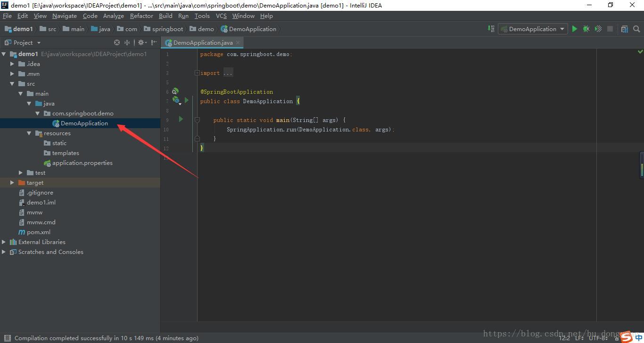644x343 pixels.
Task: Close the DemoApplication.java tab
Action: pyautogui.click(x=238, y=42)
